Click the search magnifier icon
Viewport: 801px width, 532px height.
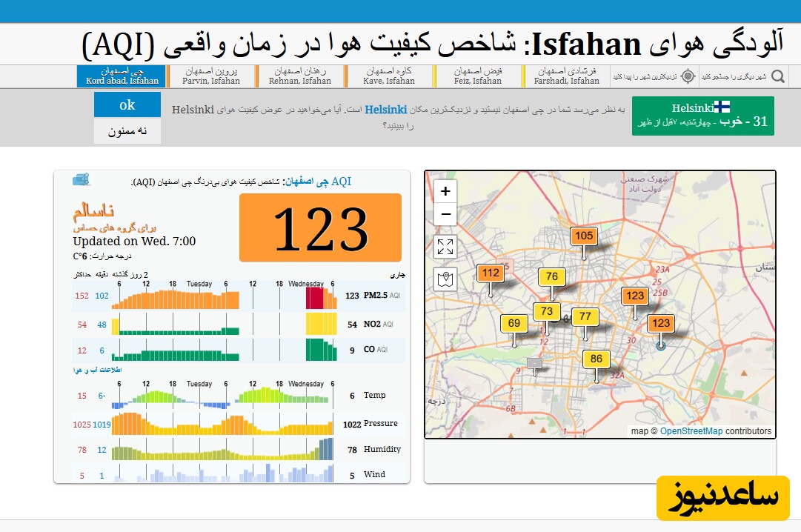pyautogui.click(x=778, y=76)
